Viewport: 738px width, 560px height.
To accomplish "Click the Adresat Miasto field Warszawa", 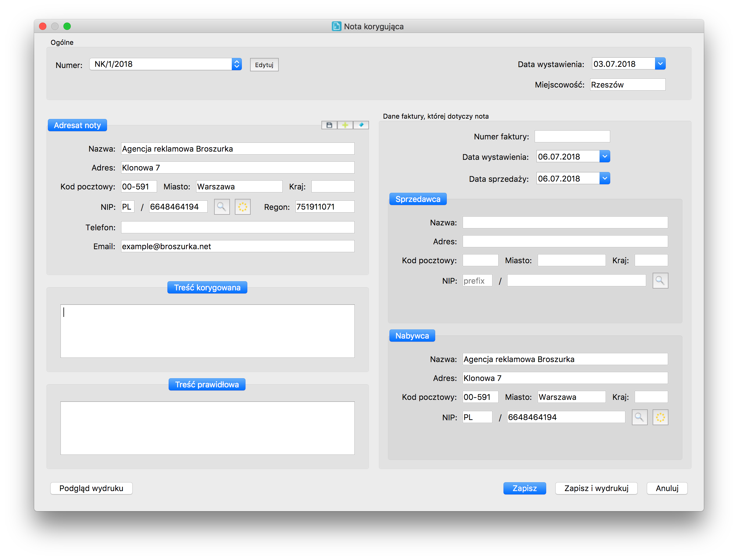I will [239, 187].
